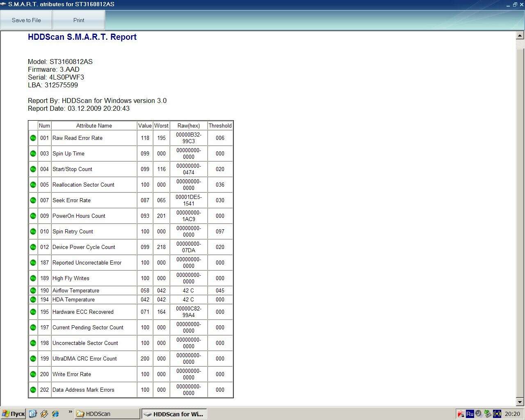Select the Current Pending Sector Count status icon

tap(33, 327)
